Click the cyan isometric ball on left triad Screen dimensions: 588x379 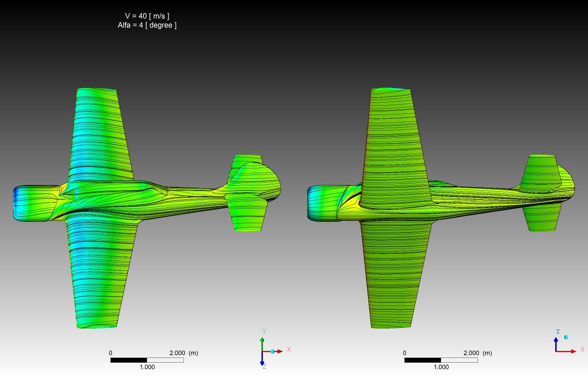tap(272, 351)
